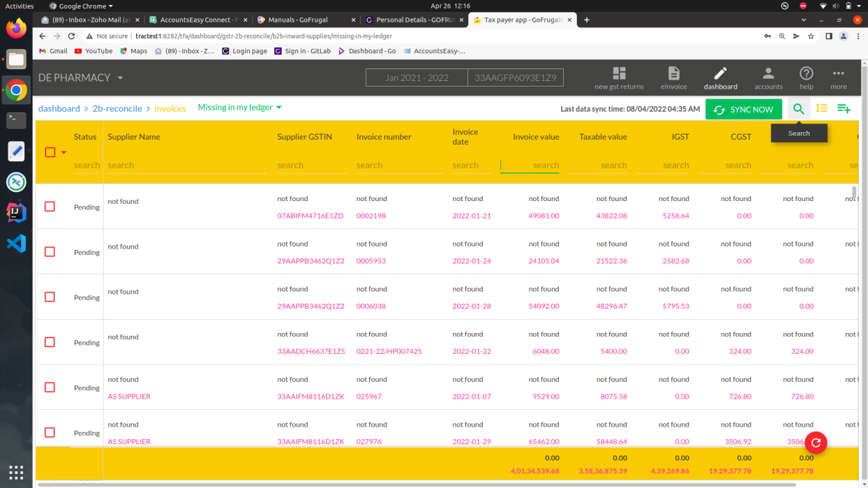Screen dimensions: 868x488
Task: Click the Invoice value search field
Action: coord(530,165)
